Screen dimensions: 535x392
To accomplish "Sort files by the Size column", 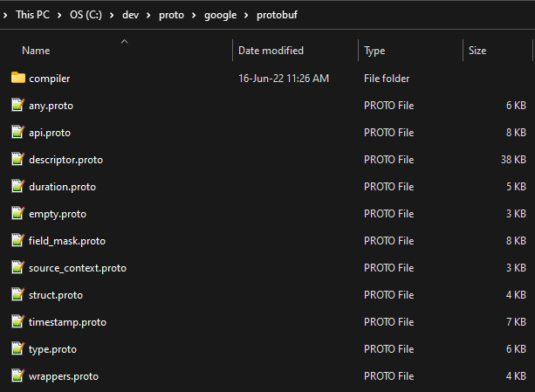I will (477, 51).
